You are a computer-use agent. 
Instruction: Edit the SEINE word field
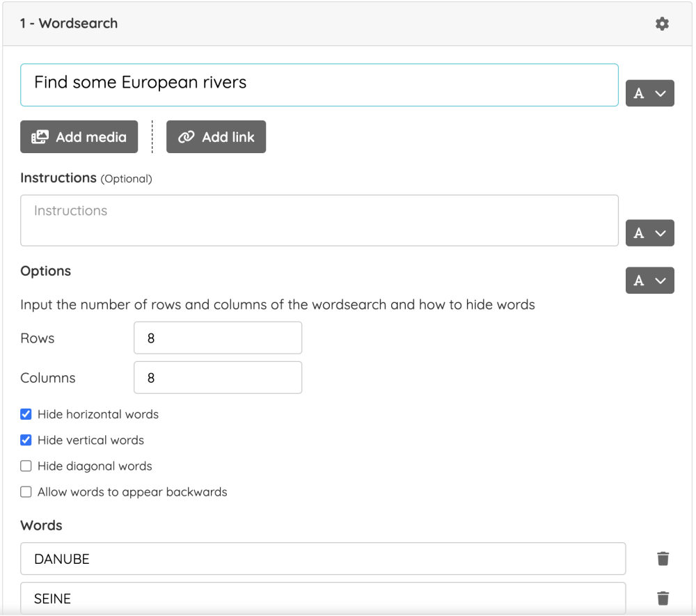click(x=323, y=598)
